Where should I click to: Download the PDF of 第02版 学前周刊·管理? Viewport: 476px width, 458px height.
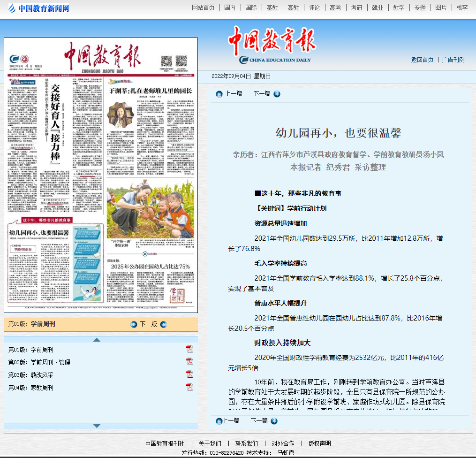(189, 361)
